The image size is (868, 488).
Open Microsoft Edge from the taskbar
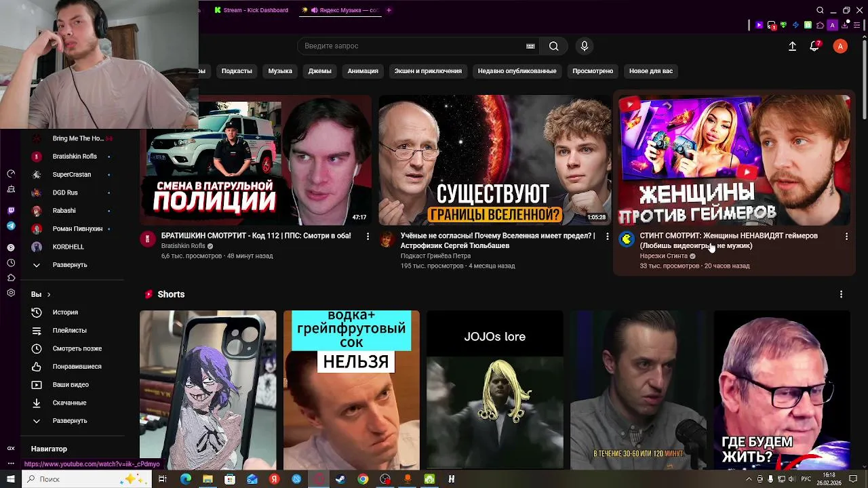pos(186,479)
